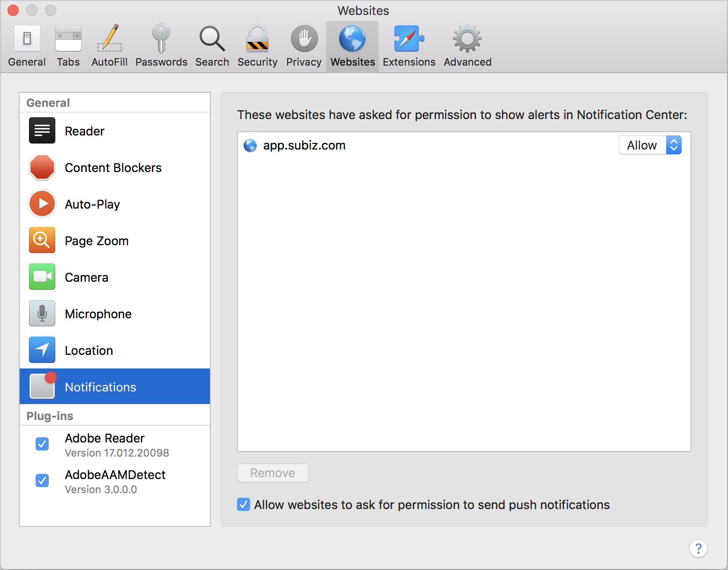
Task: Click the Remove button
Action: coord(273,473)
